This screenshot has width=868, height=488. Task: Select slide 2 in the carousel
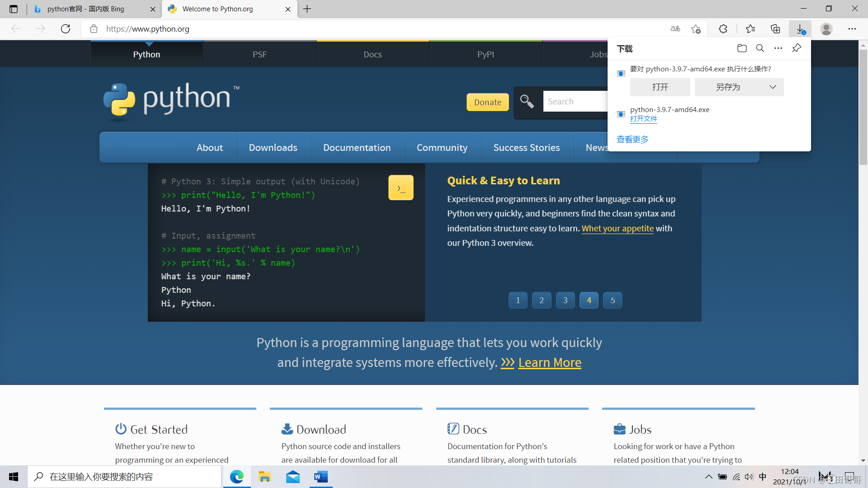click(542, 300)
